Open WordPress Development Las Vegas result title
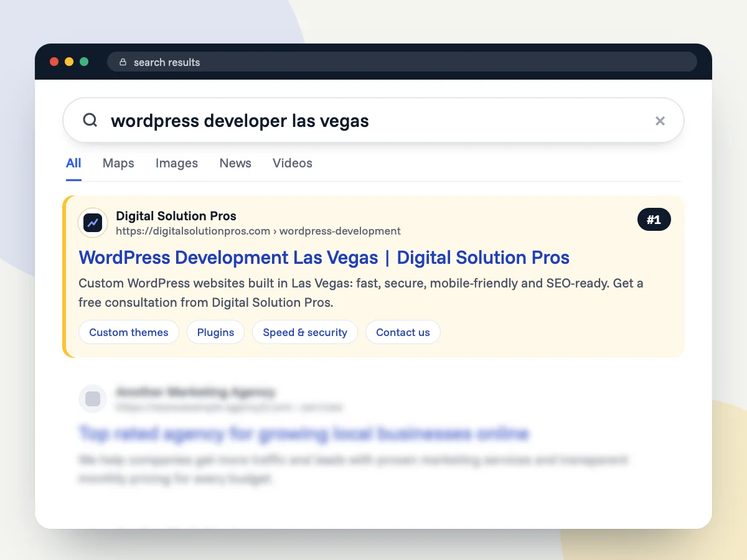Image resolution: width=747 pixels, height=560 pixels. pos(324,258)
